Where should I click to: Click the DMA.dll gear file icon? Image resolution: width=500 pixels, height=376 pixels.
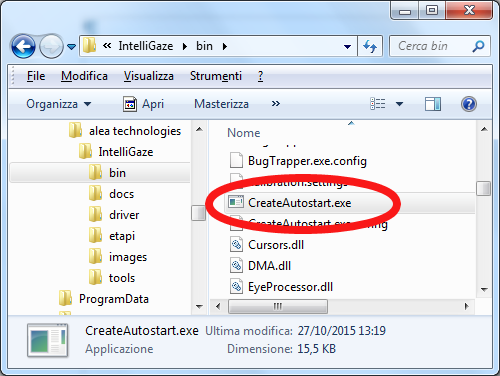[x=236, y=266]
